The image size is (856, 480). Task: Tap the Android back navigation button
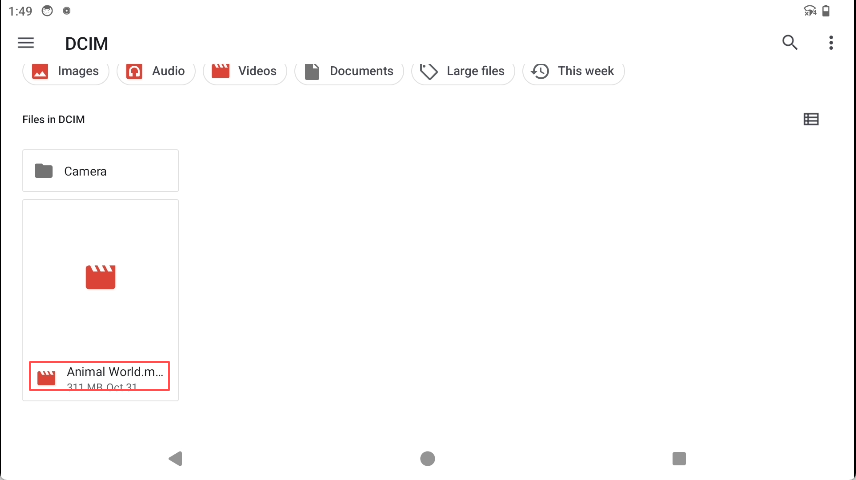175,459
